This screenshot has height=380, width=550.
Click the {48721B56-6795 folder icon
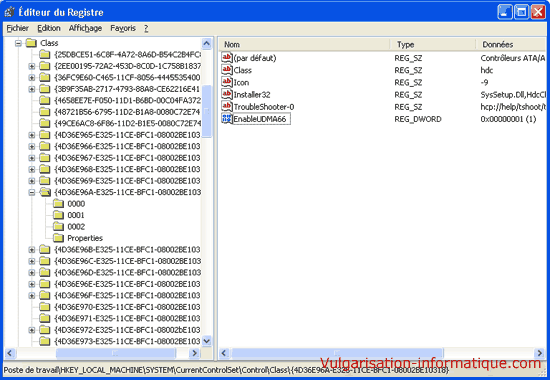[45, 112]
